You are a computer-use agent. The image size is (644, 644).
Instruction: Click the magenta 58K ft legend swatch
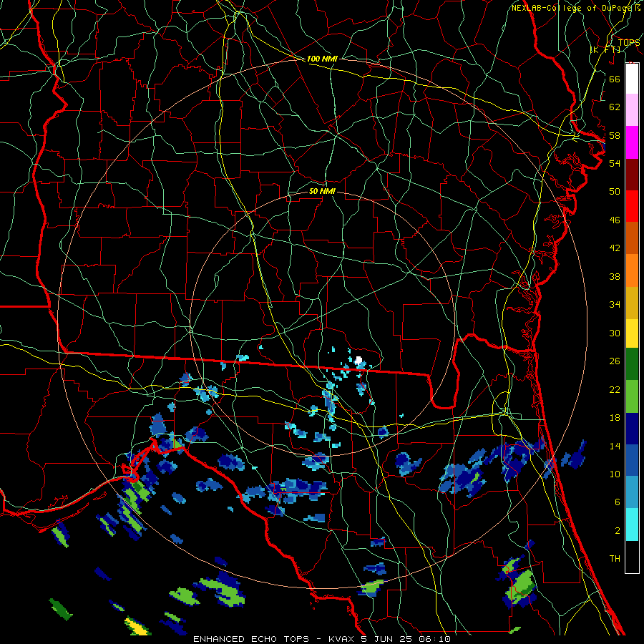coord(632,142)
